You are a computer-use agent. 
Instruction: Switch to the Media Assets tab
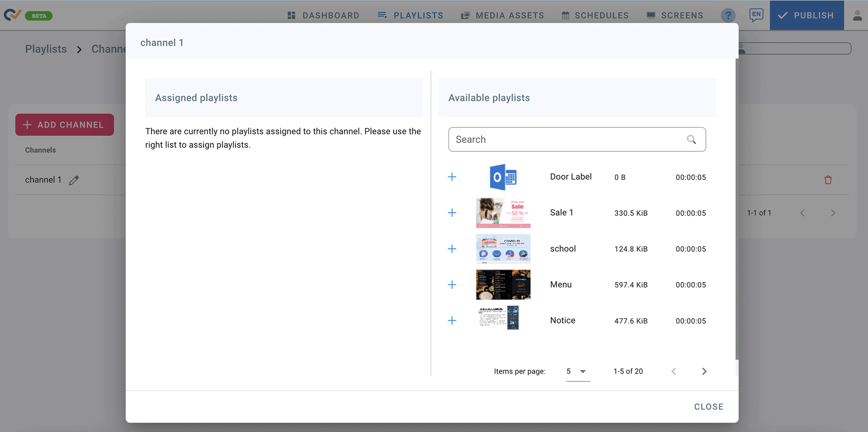point(502,15)
